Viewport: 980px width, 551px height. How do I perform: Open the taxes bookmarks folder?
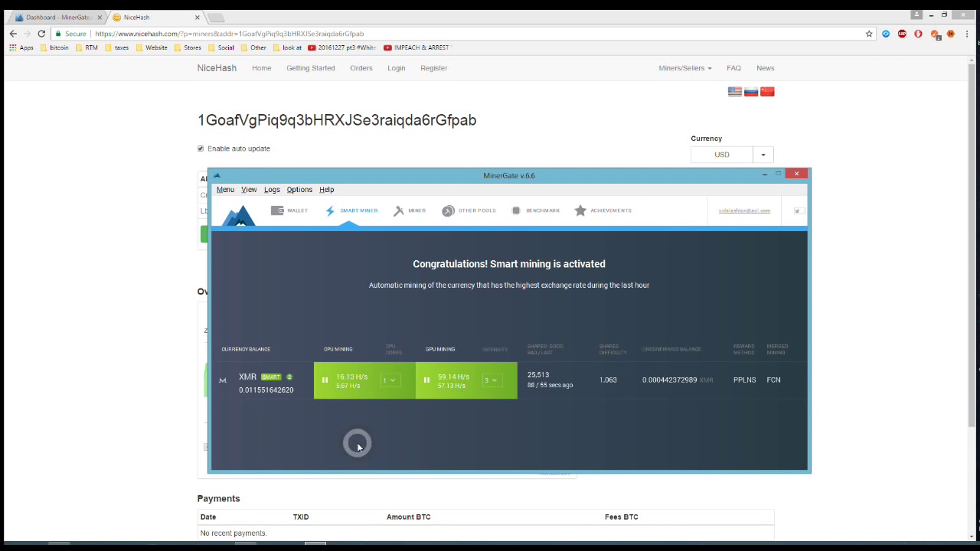116,47
